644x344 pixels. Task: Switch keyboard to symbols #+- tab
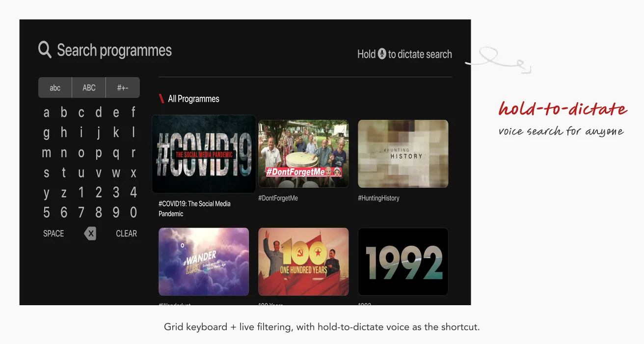pyautogui.click(x=123, y=87)
